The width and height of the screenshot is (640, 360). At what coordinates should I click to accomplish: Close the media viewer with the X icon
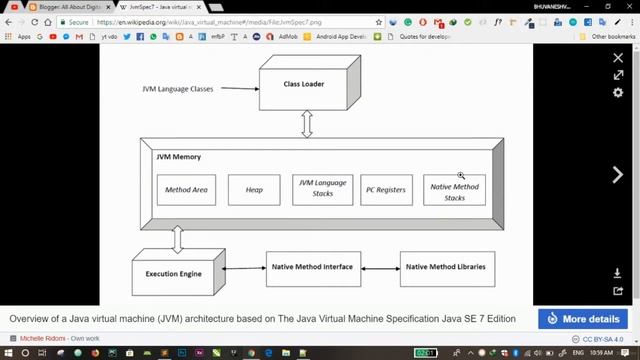pyautogui.click(x=618, y=58)
